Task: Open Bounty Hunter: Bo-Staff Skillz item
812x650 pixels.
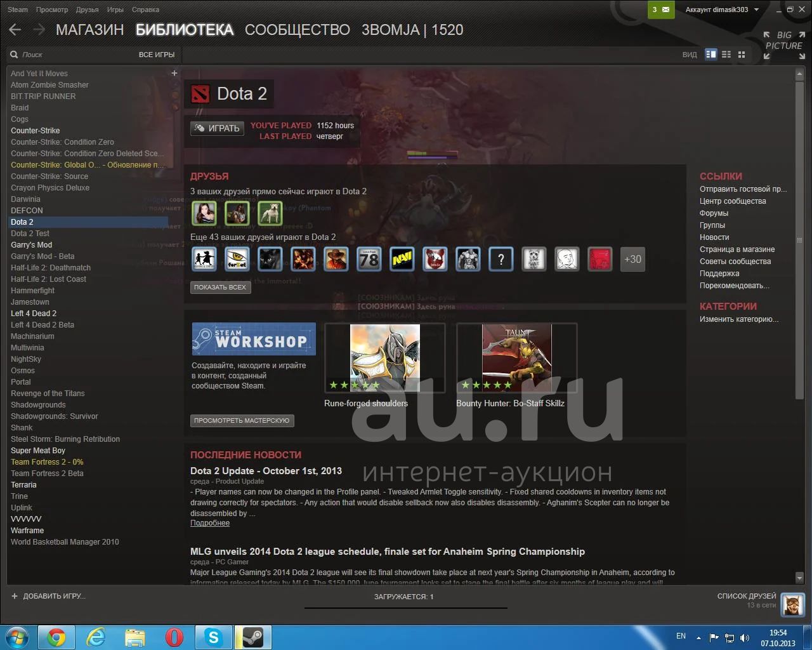Action: (517, 358)
